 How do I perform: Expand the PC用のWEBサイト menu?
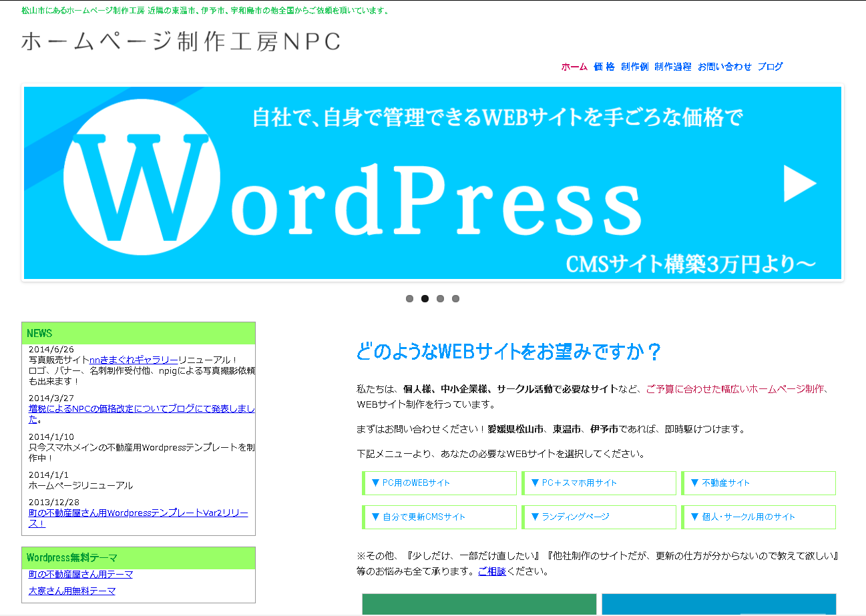pos(439,483)
